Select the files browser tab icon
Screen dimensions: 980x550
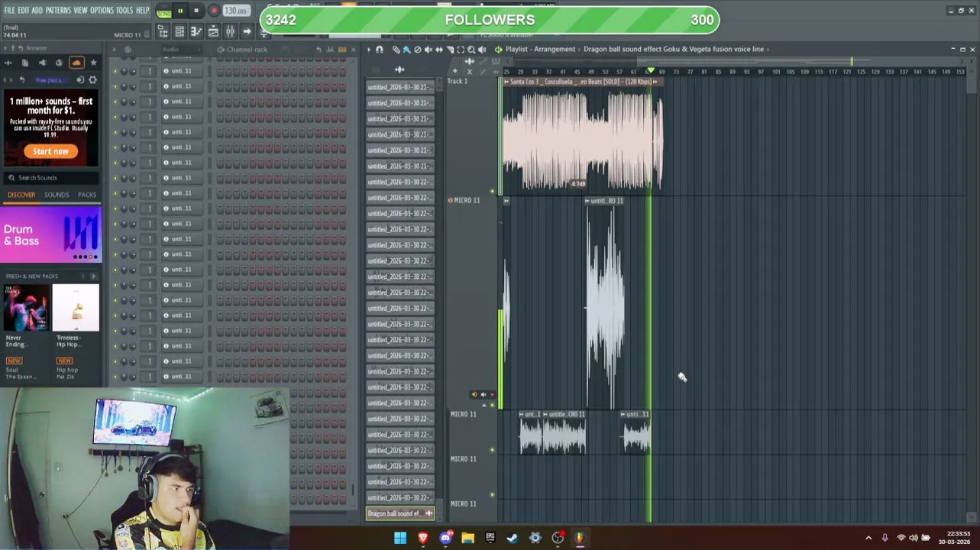click(x=25, y=63)
